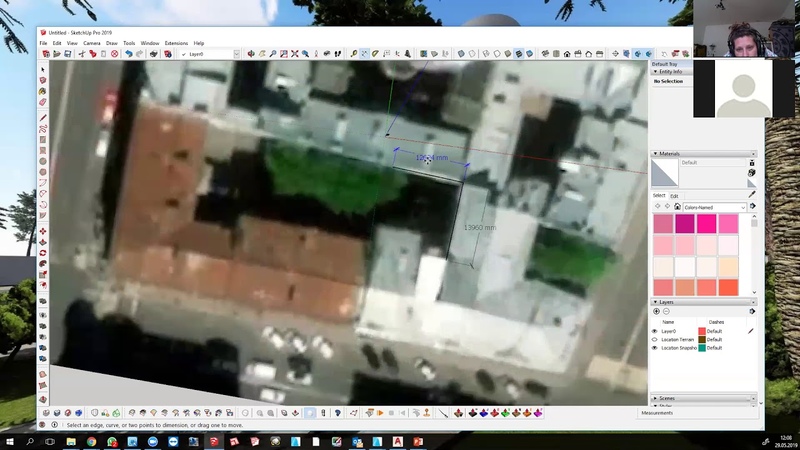Image resolution: width=800 pixels, height=450 pixels.
Task: Switch to materials Edit tab
Action: [x=674, y=196]
